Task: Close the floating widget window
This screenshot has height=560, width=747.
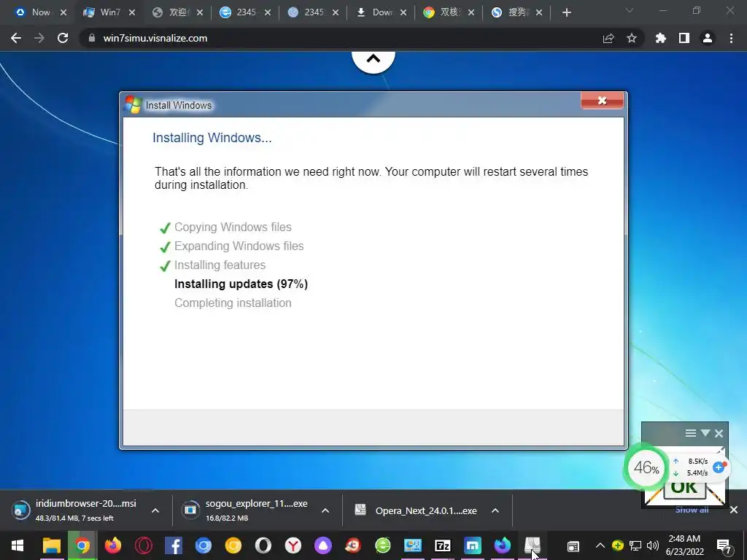Action: 719,433
